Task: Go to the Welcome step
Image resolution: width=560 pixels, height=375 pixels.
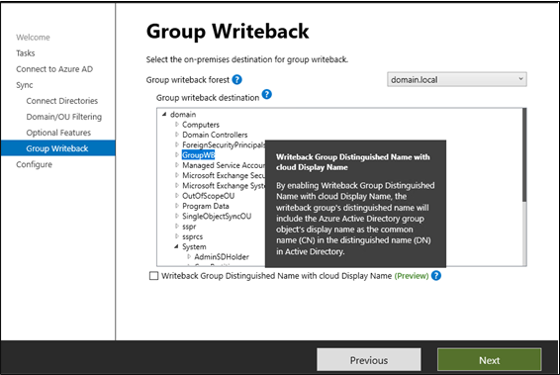Action: [33, 37]
